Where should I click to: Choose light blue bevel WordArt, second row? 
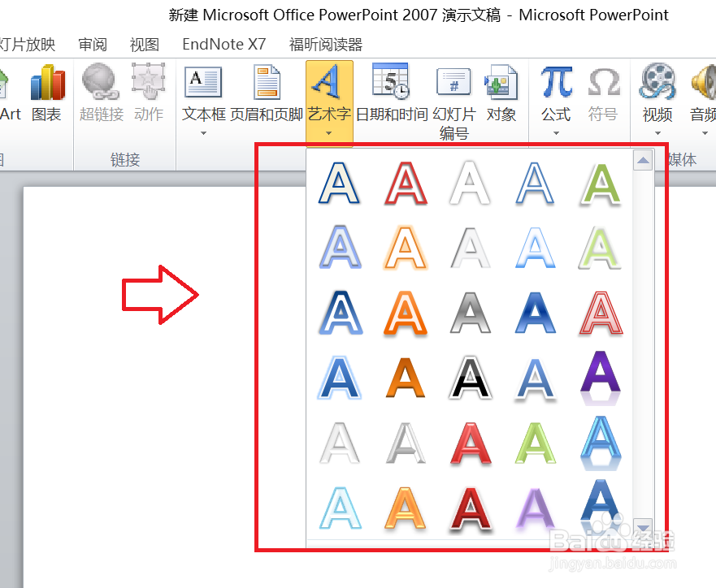tap(340, 247)
